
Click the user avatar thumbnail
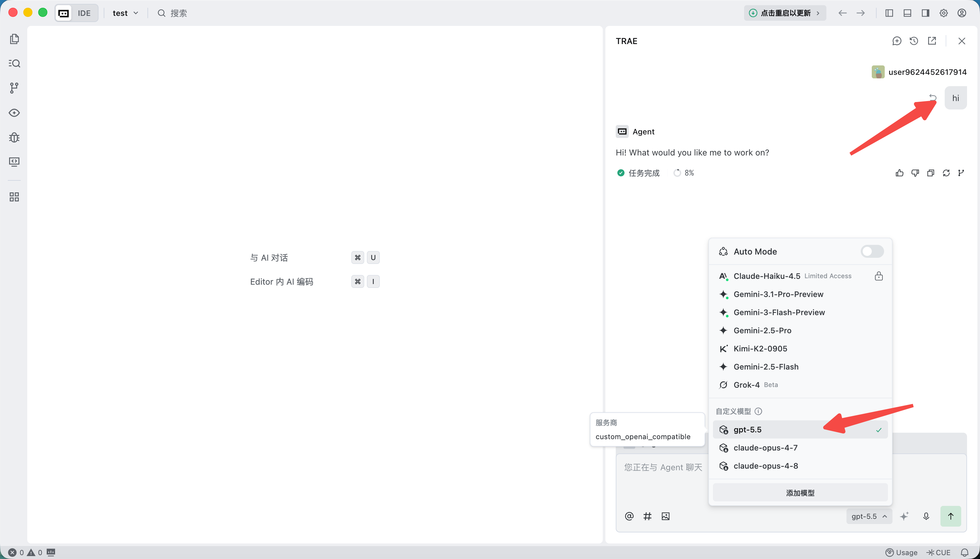click(x=878, y=72)
